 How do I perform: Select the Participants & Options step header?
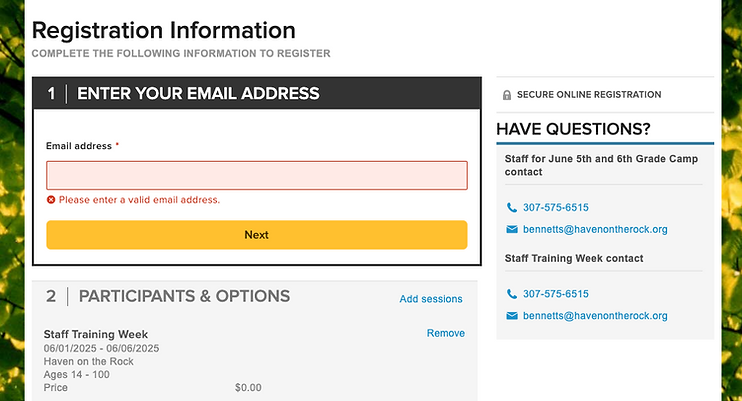[x=184, y=296]
